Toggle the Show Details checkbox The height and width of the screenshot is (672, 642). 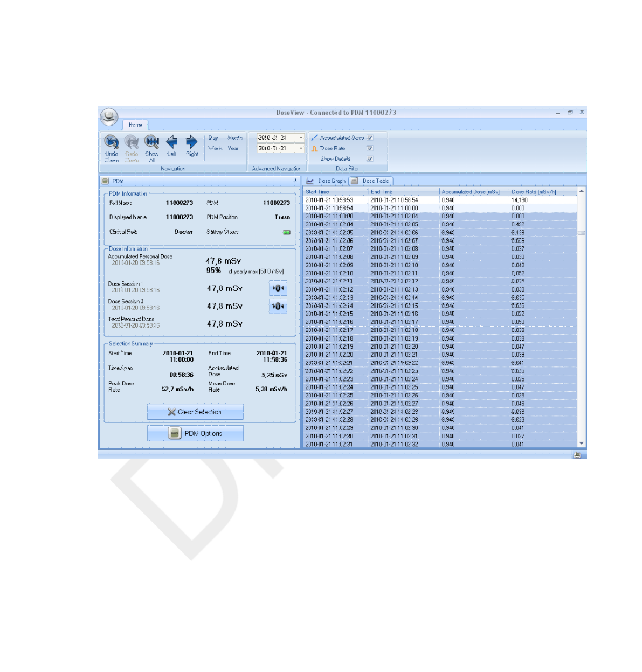pyautogui.click(x=370, y=158)
